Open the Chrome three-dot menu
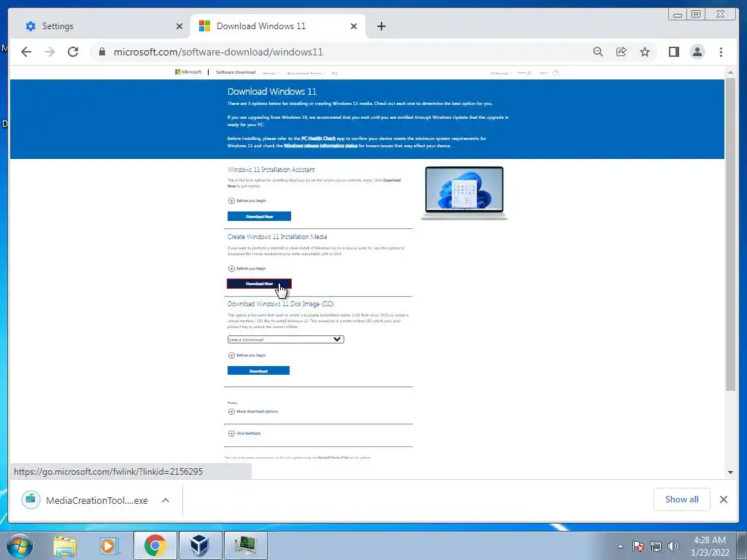 tap(721, 52)
